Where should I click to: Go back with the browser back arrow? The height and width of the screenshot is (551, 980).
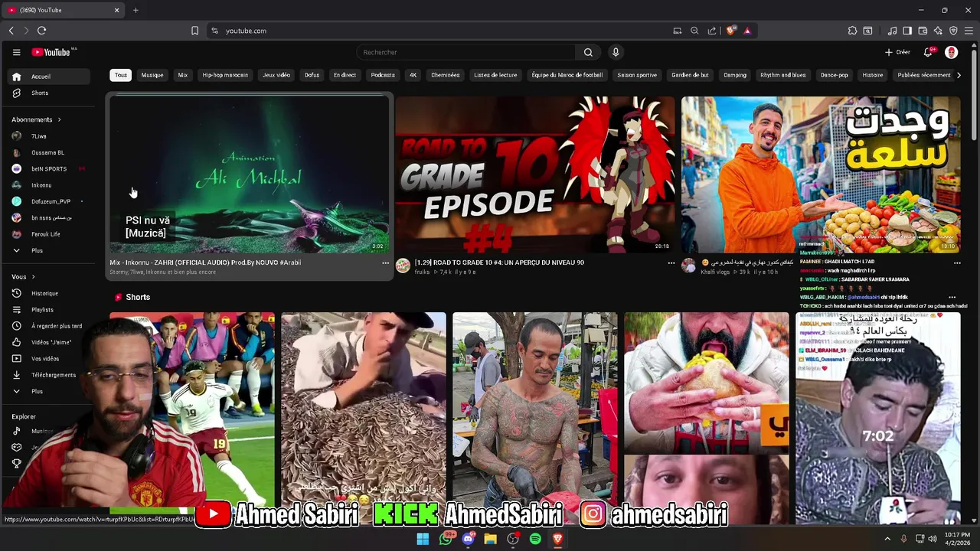(x=11, y=31)
